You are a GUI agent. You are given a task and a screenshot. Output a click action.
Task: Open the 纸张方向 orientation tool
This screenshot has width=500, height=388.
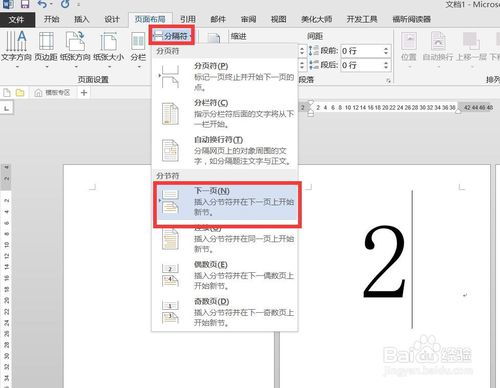(x=75, y=48)
